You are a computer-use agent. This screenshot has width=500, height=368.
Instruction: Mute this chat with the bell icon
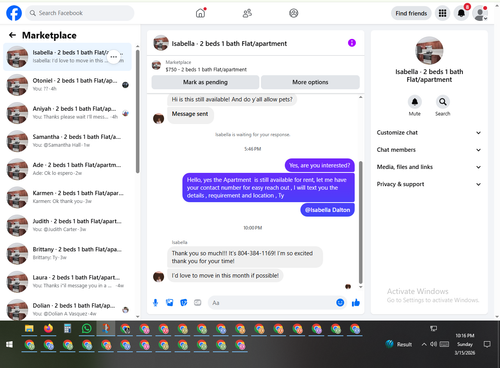click(x=415, y=102)
